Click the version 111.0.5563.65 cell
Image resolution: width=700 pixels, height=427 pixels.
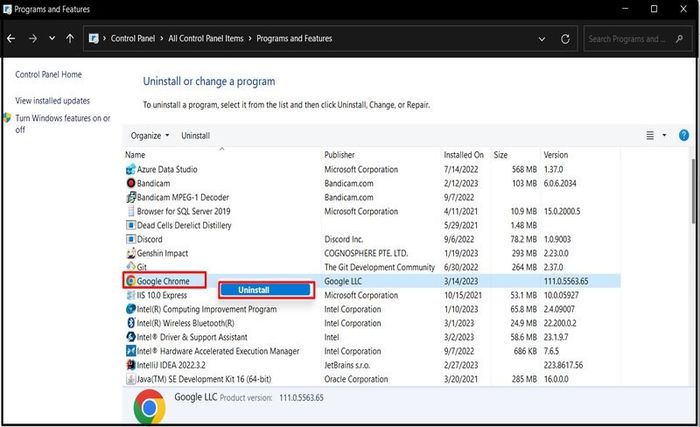coord(566,281)
